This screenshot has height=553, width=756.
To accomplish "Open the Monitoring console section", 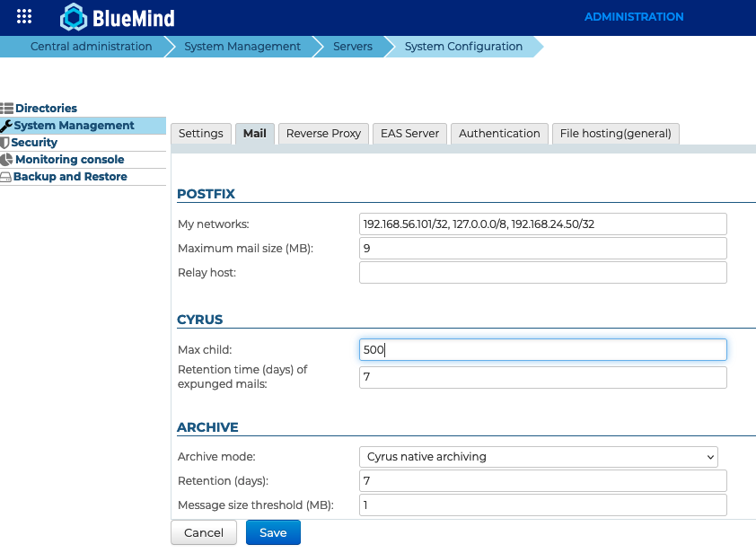I will tap(70, 160).
